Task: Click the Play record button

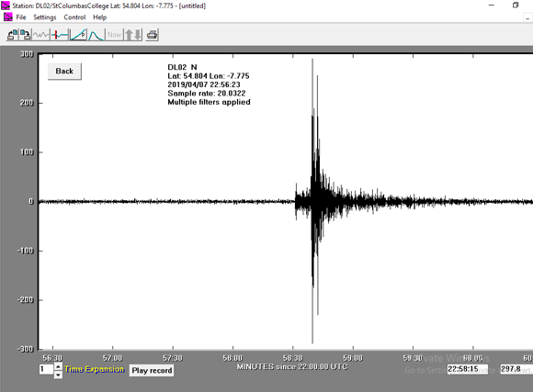Action: (x=152, y=370)
